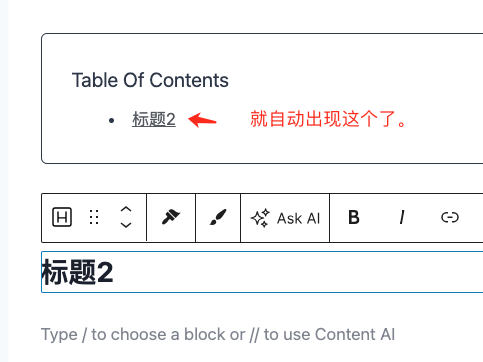Screen dimensions: 483x362
Task: Insert a link using the link icon
Action: (x=450, y=217)
